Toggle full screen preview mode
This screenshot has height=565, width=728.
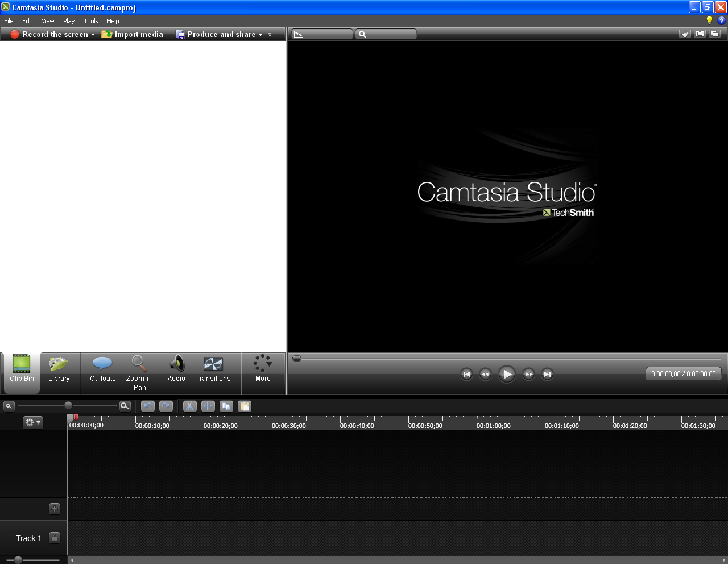tap(700, 34)
